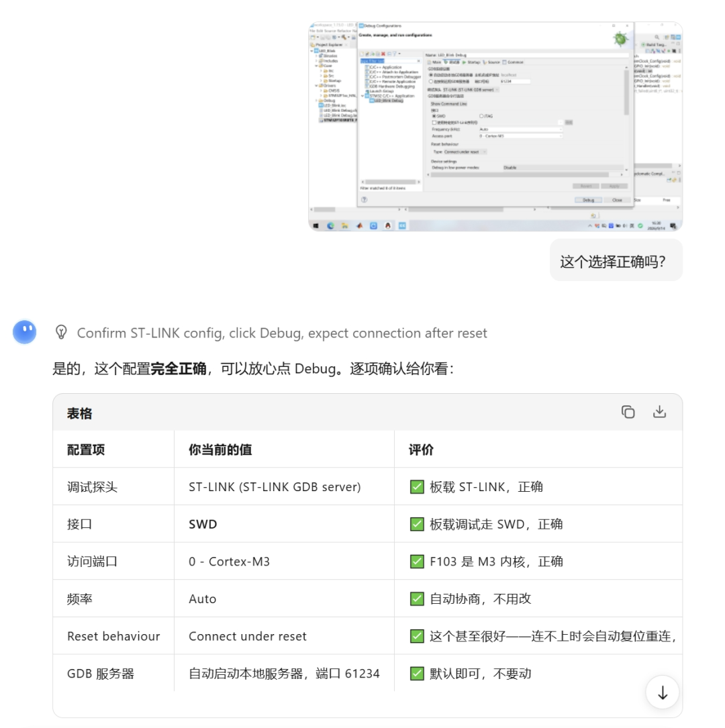This screenshot has width=725, height=728.
Task: Click the check mark beside 板载调试走 SWD
Action: click(x=417, y=524)
